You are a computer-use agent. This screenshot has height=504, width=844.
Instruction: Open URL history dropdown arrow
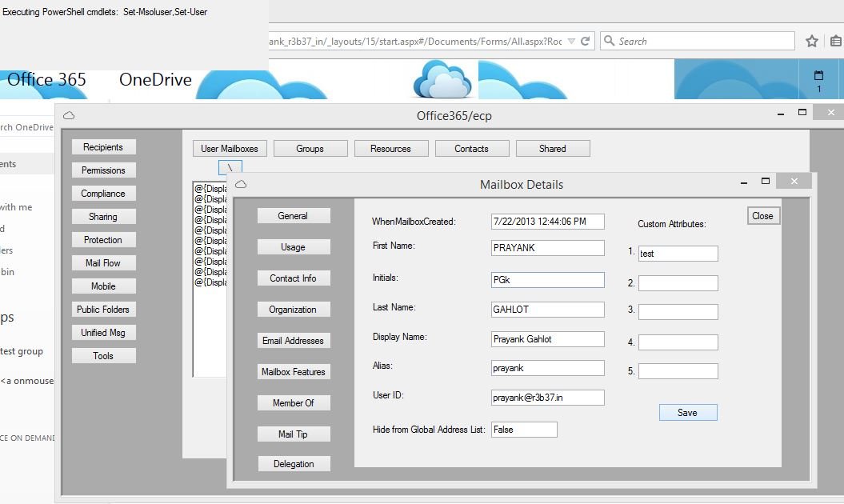[x=572, y=42]
